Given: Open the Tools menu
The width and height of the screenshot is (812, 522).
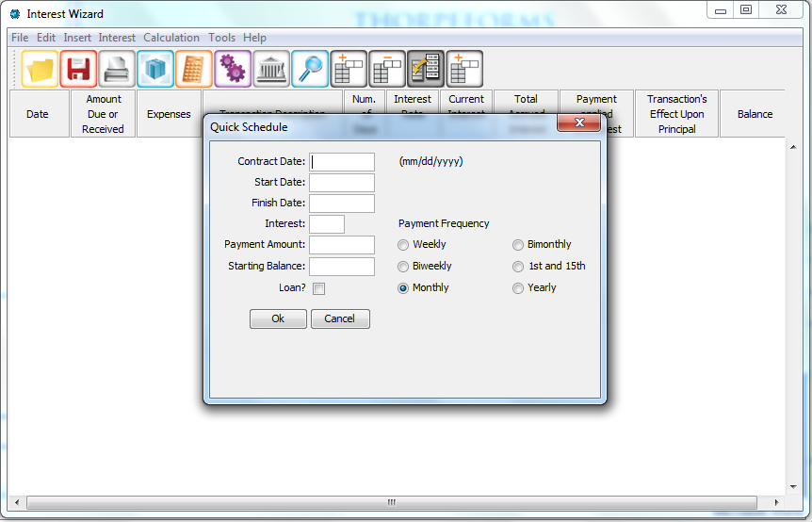Looking at the screenshot, I should (x=222, y=38).
